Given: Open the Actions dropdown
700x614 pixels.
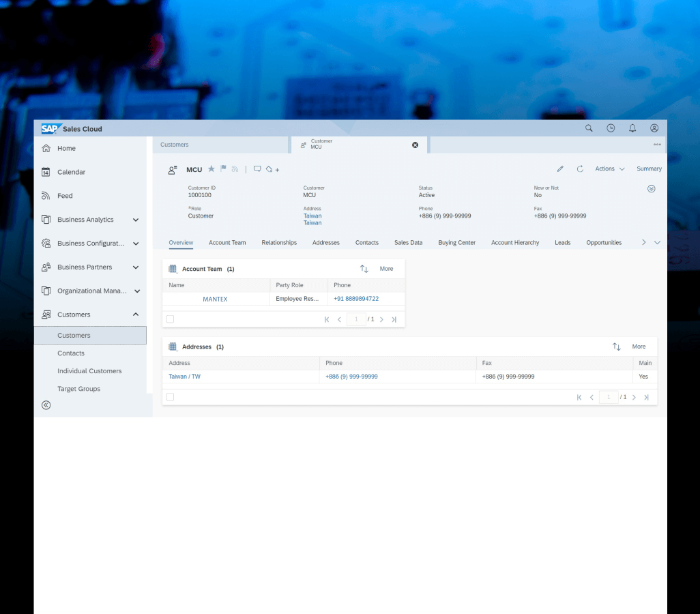Looking at the screenshot, I should (609, 169).
